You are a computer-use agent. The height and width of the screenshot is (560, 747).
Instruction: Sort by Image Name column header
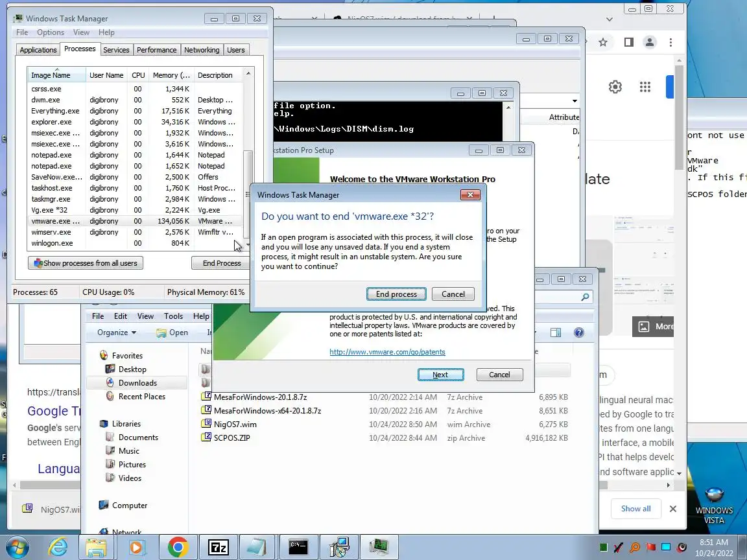[x=56, y=75]
